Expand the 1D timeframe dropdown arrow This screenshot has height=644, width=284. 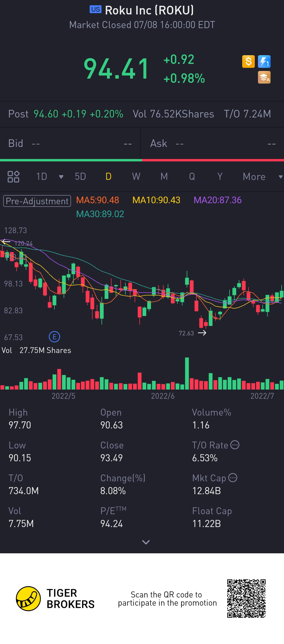point(61,177)
